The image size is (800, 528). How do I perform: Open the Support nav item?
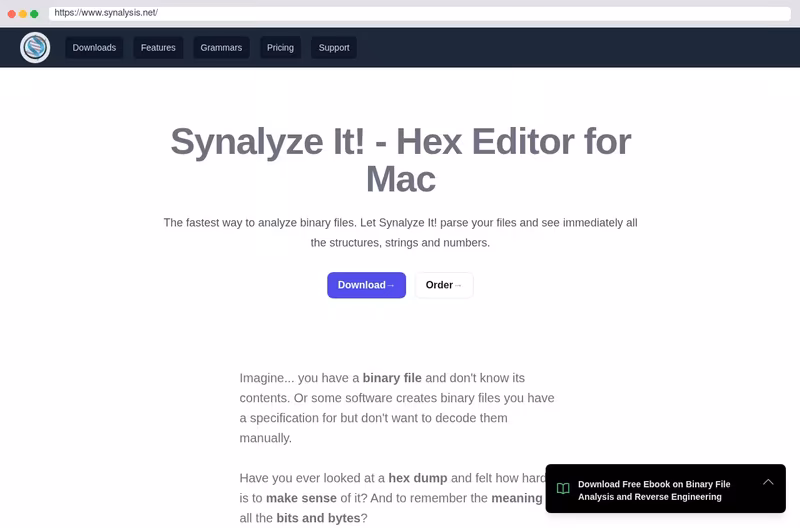click(334, 47)
